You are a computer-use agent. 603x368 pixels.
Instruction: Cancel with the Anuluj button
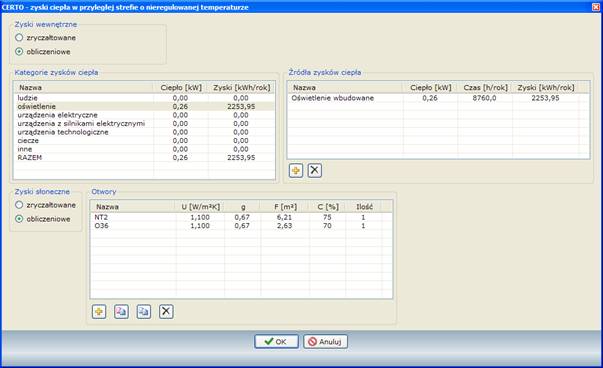pyautogui.click(x=325, y=341)
